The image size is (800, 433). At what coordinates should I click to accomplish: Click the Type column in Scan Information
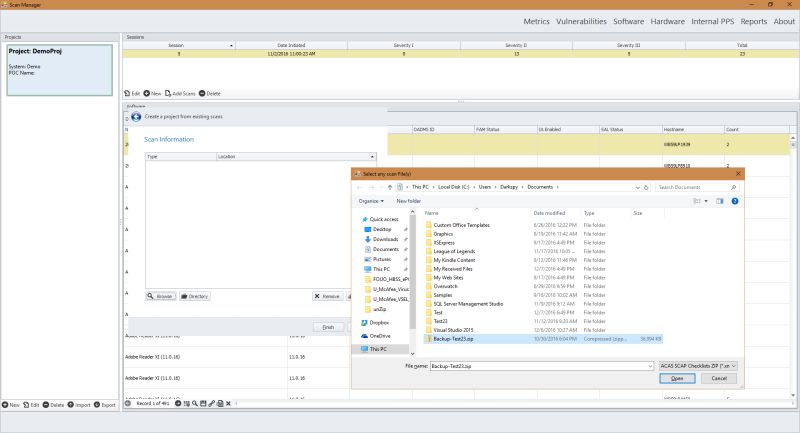[x=181, y=157]
